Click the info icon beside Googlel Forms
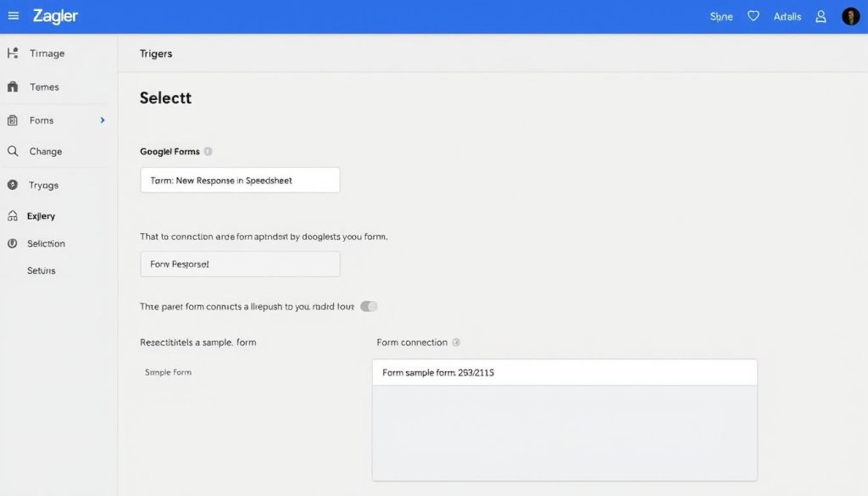The width and height of the screenshot is (868, 496). [x=209, y=152]
